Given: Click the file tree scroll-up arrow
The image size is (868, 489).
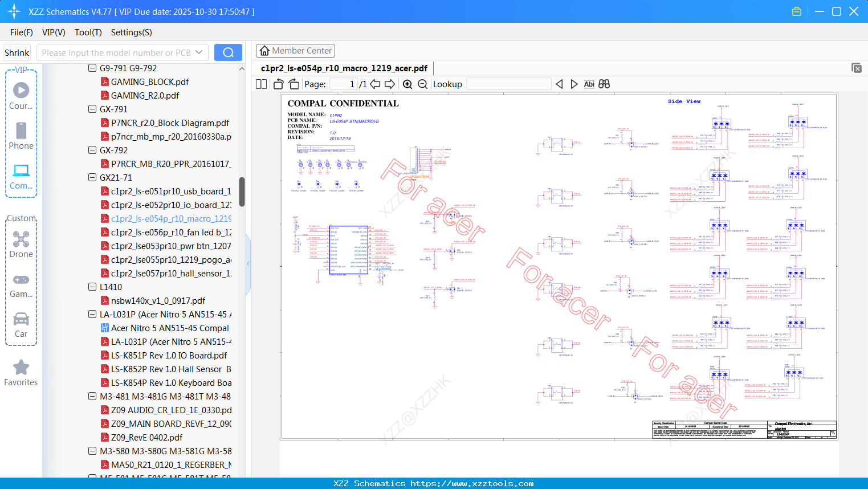Looking at the screenshot, I should coord(242,68).
